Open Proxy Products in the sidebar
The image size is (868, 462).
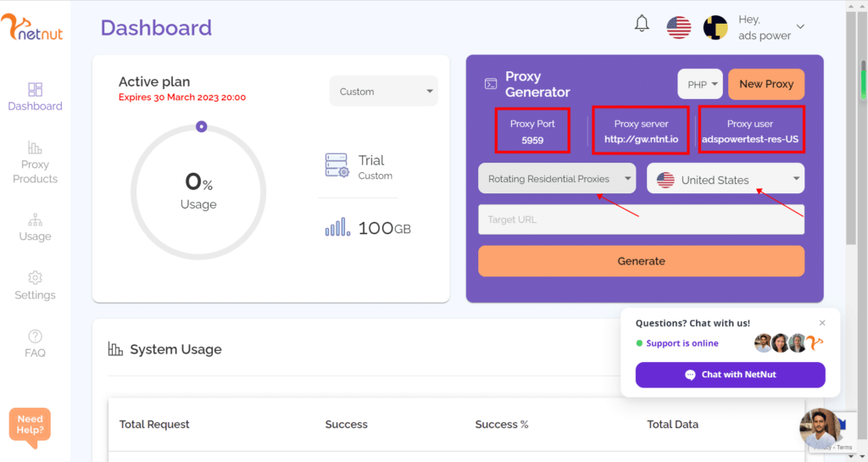tap(35, 163)
